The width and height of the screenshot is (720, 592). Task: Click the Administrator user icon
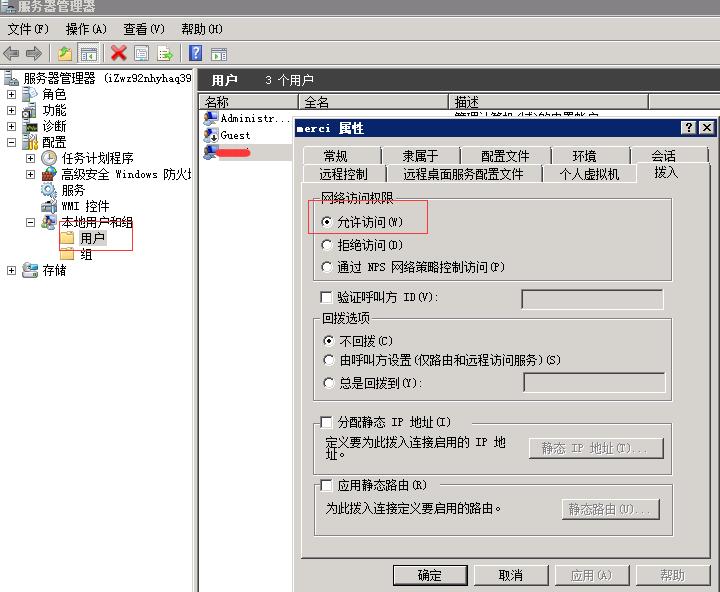point(211,118)
